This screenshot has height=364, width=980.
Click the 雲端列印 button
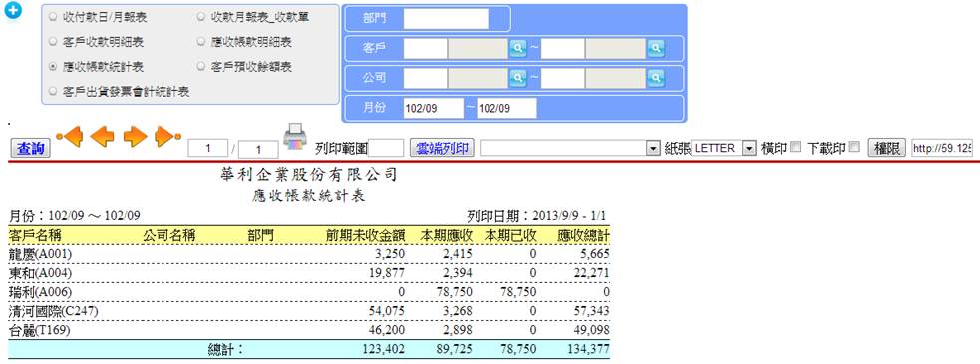click(442, 149)
